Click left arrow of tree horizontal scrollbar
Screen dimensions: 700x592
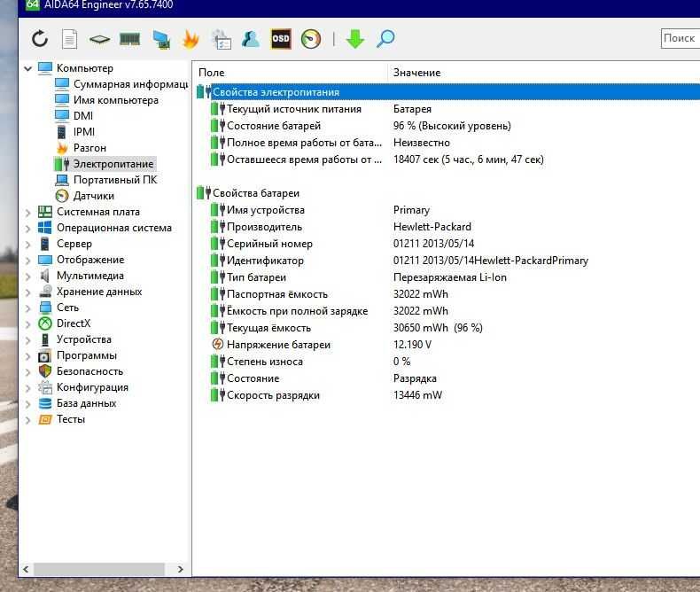(26, 569)
